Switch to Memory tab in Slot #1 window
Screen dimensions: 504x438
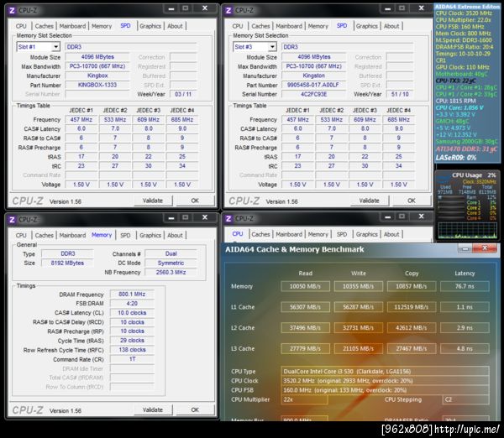point(102,26)
